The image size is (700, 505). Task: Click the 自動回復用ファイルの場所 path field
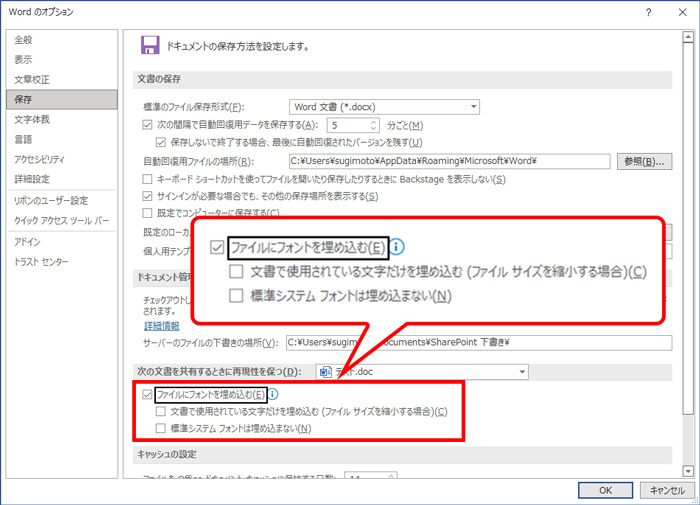pos(450,161)
